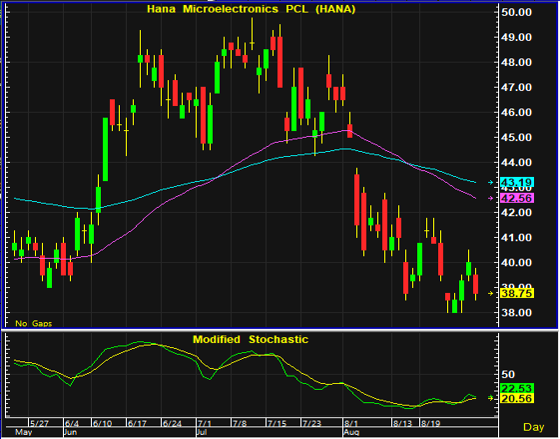Viewport: 560px width, 439px height.
Task: Click the 44.00 price axis label
Action: click(516, 163)
